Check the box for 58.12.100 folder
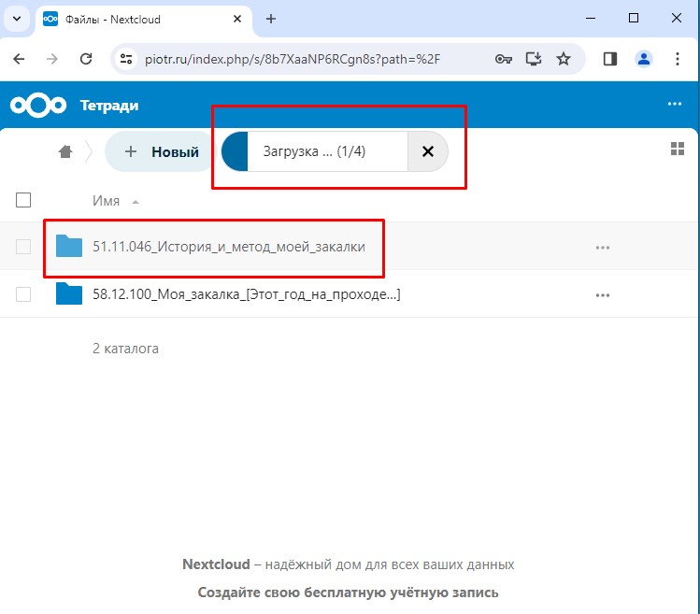The height and width of the screenshot is (614, 700). click(24, 294)
